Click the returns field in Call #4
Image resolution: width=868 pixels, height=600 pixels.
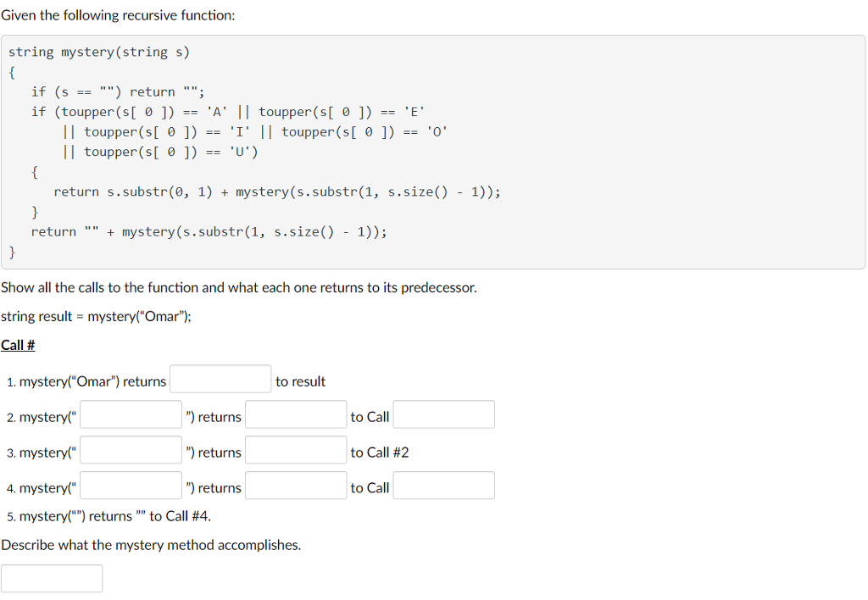295,485
